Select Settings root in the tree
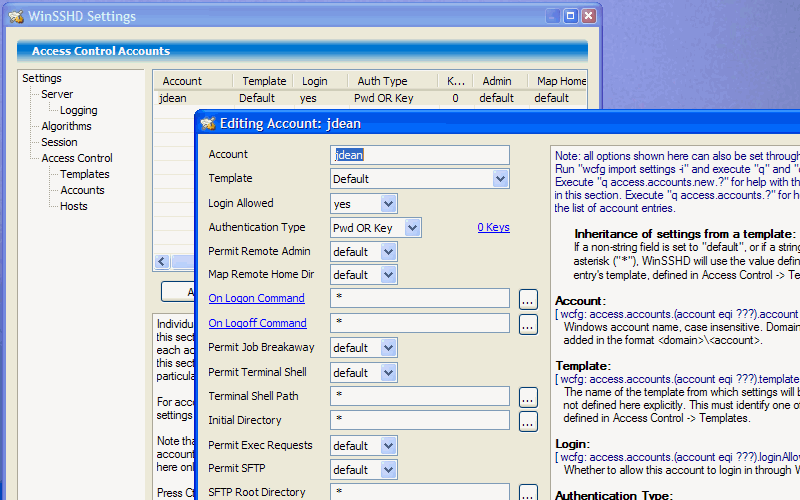This screenshot has width=800, height=500. 42,78
